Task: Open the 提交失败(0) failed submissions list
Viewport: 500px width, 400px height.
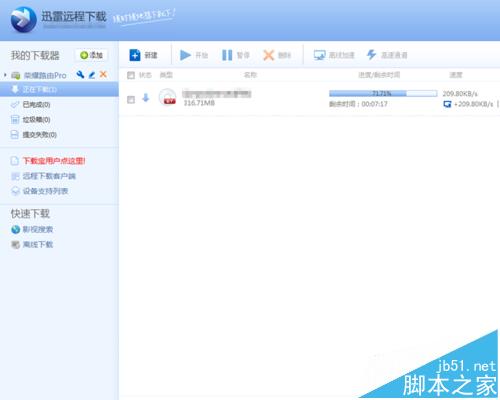Action: [x=39, y=135]
